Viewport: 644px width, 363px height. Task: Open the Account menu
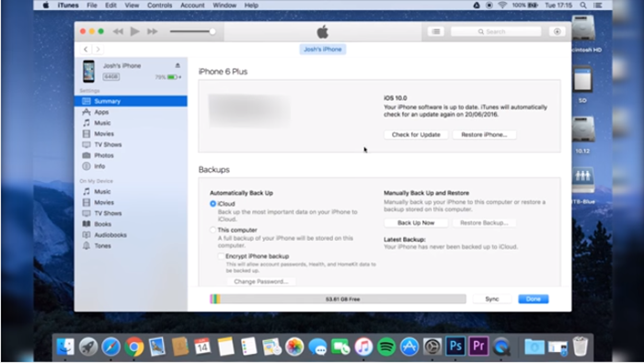click(192, 6)
